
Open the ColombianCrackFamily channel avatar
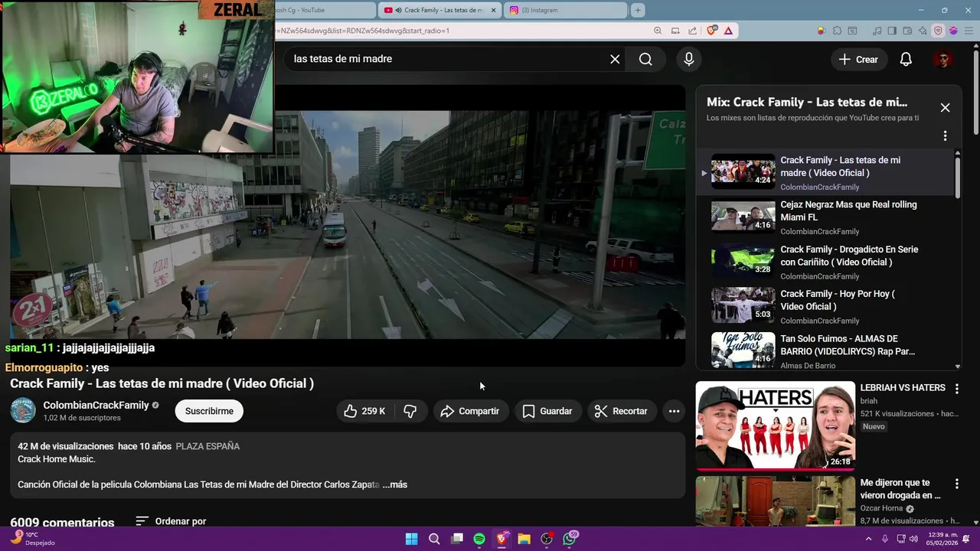[x=23, y=410]
